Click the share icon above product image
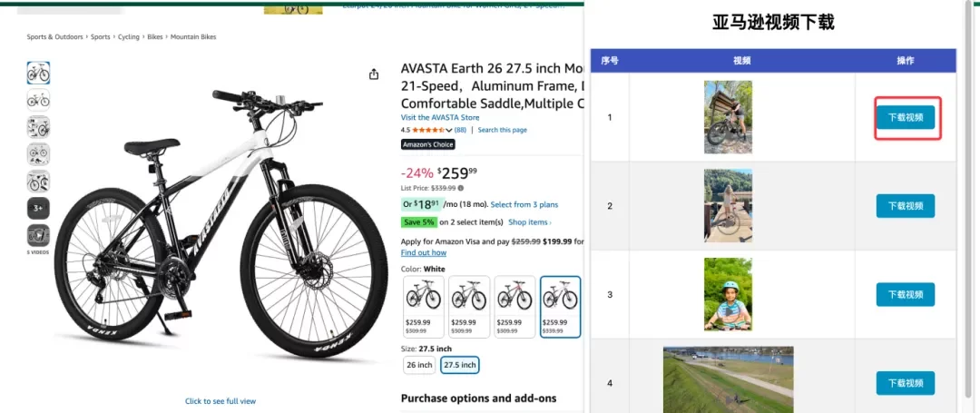980x413 pixels. tap(374, 74)
